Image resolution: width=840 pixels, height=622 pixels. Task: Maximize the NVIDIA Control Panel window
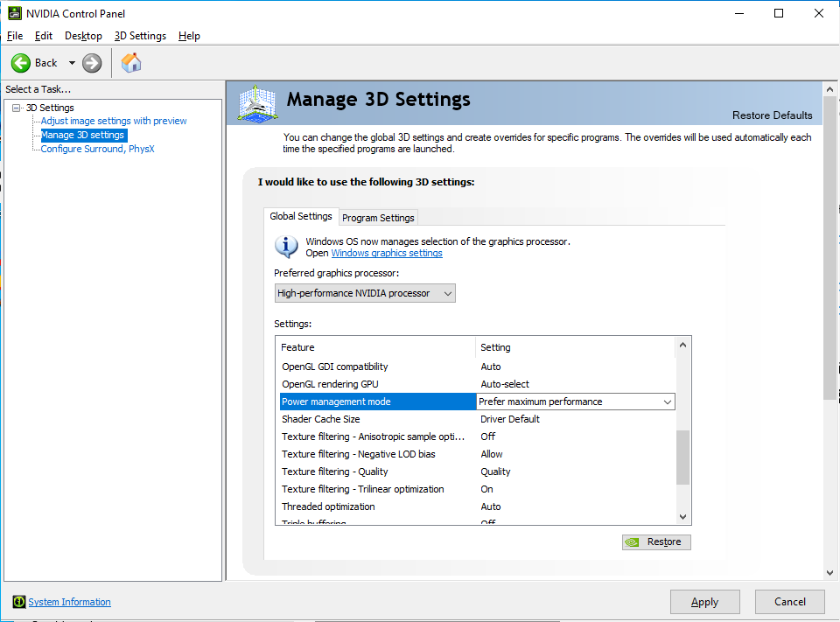pyautogui.click(x=779, y=13)
